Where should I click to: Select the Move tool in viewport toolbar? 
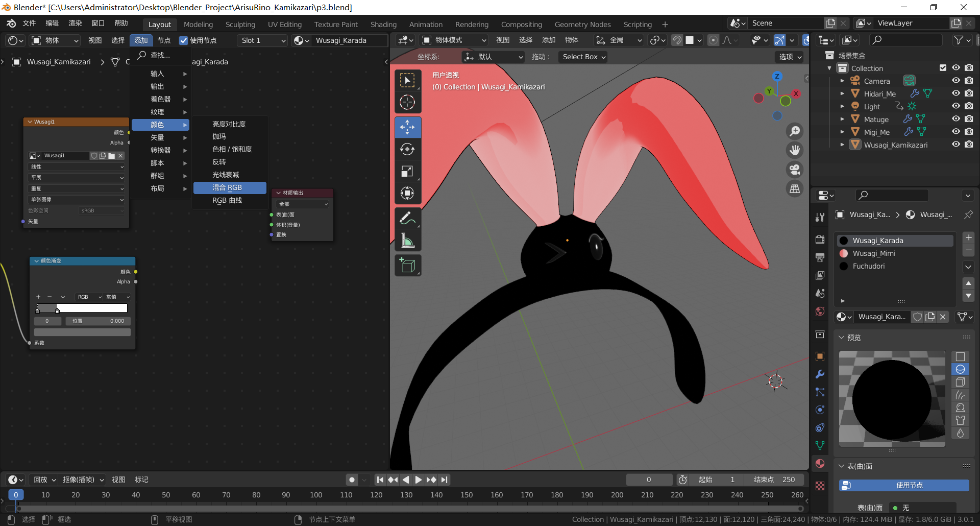407,127
